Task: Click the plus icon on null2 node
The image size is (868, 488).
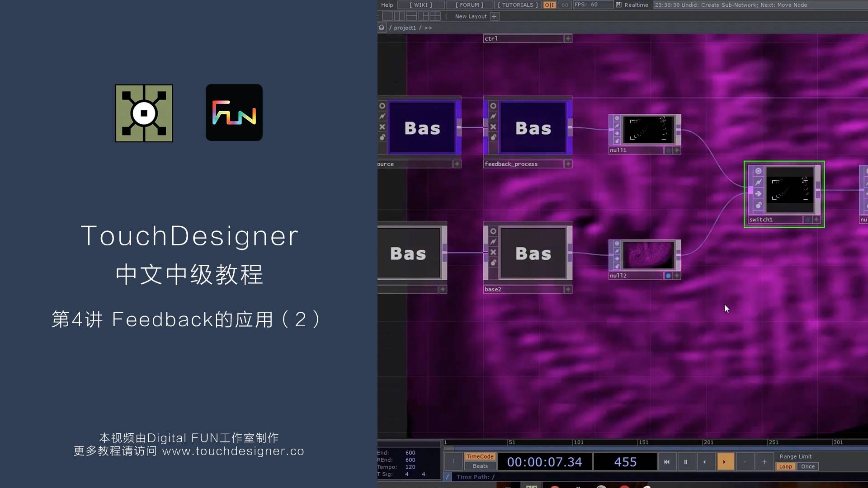Action: [677, 276]
